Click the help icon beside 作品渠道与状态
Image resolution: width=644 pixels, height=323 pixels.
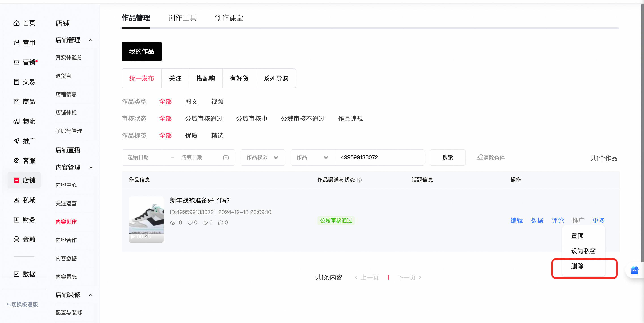click(359, 180)
